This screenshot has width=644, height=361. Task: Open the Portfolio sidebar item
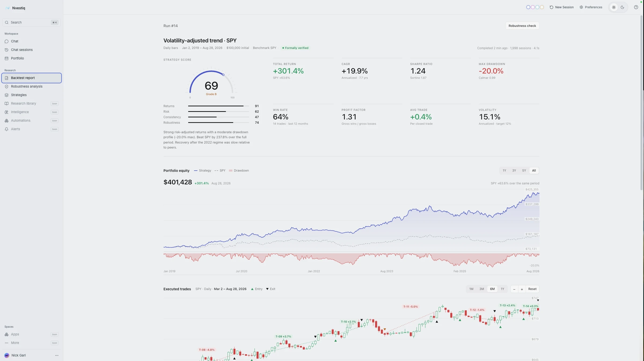coord(31,58)
